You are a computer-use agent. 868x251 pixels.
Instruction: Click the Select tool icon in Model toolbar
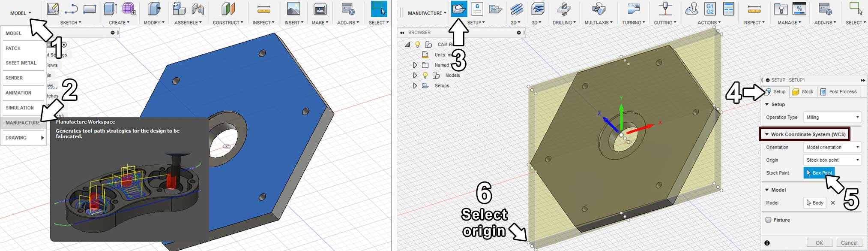(x=379, y=9)
